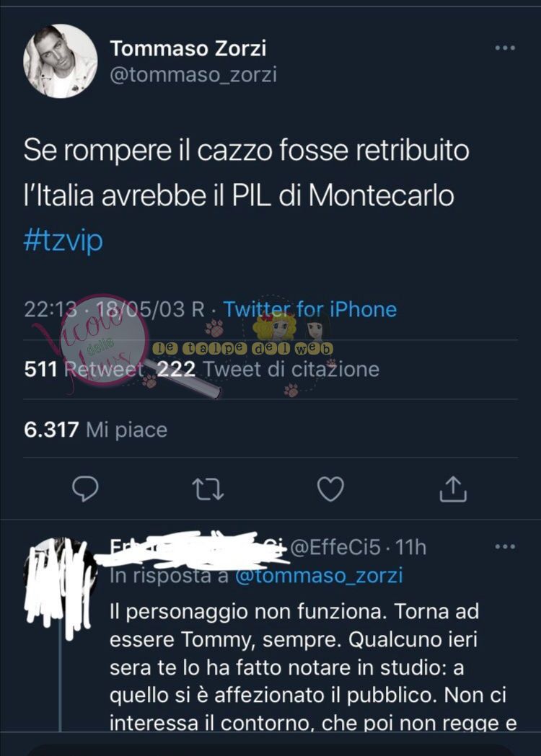Screen dimensions: 541x756
Task: Open Tommaso Zorzi profile picture
Action: [61, 61]
